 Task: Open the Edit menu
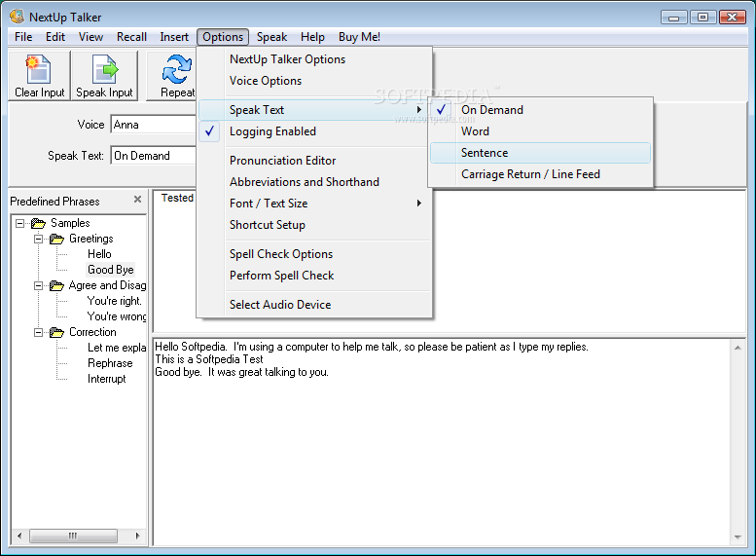click(55, 37)
